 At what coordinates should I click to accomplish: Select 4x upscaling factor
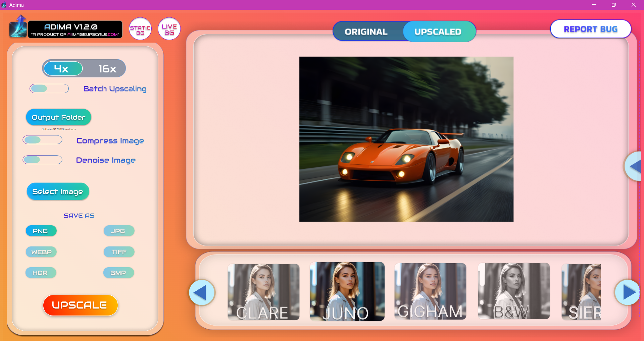[x=63, y=68]
